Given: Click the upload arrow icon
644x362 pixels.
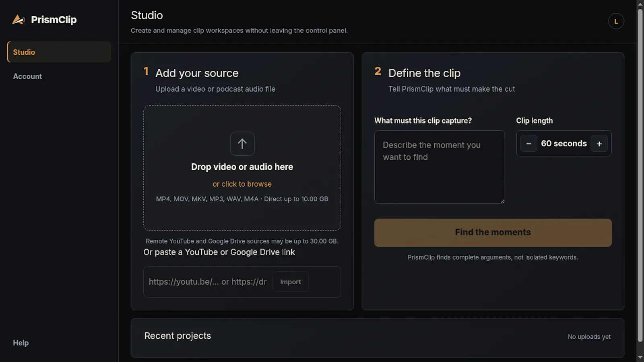Looking at the screenshot, I should pyautogui.click(x=242, y=144).
